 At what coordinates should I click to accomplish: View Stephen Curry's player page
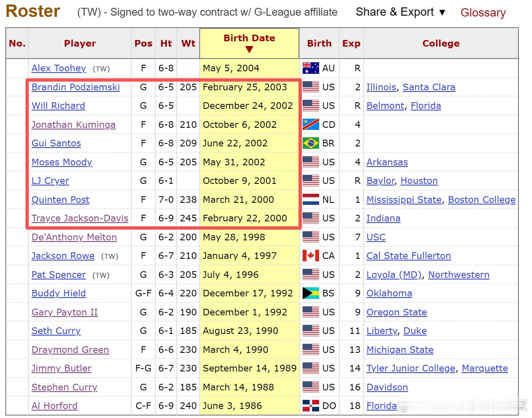tap(65, 387)
